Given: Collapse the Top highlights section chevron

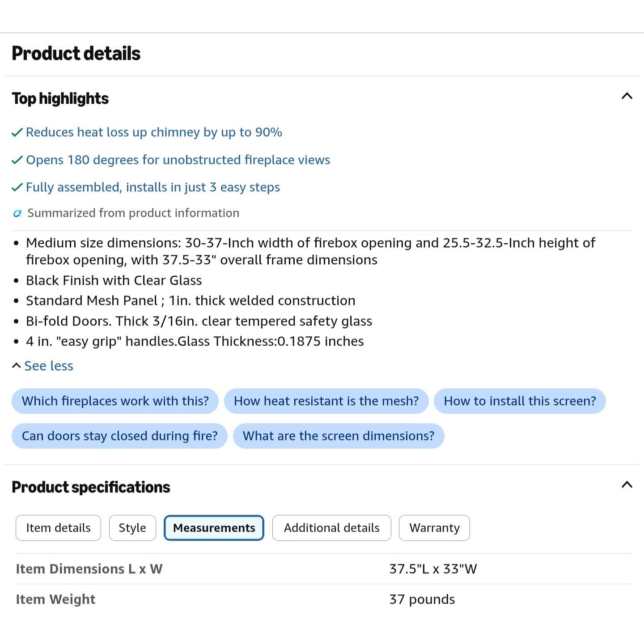Looking at the screenshot, I should click(627, 96).
